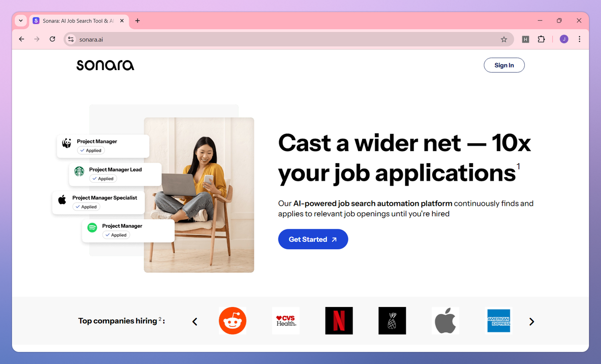The width and height of the screenshot is (601, 364).
Task: Click the Starbucks icon on Project Manager Lead card
Action: (79, 172)
